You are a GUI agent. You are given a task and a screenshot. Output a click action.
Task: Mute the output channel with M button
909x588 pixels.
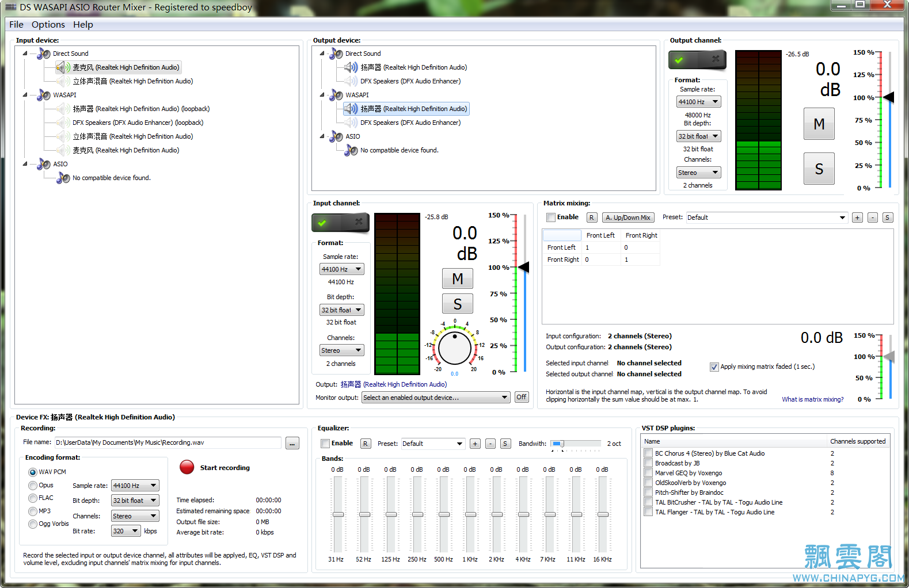click(x=819, y=124)
